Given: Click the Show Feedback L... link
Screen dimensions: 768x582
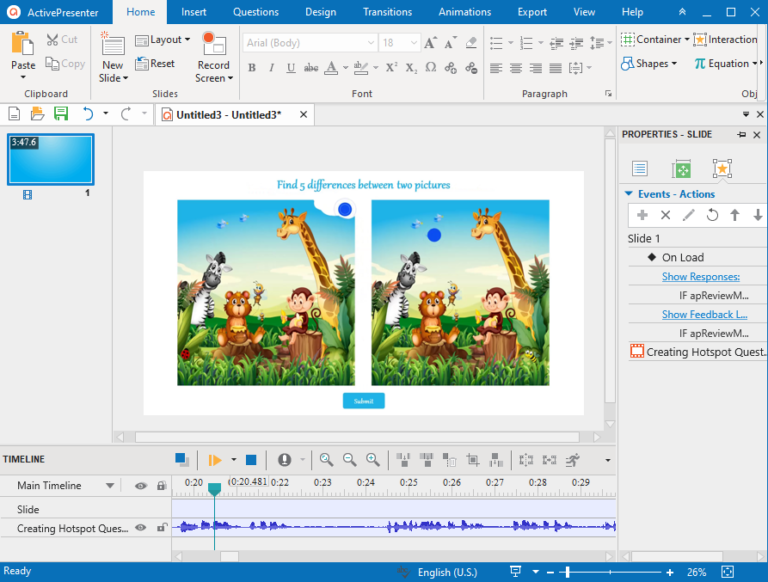Looking at the screenshot, I should click(x=704, y=315).
